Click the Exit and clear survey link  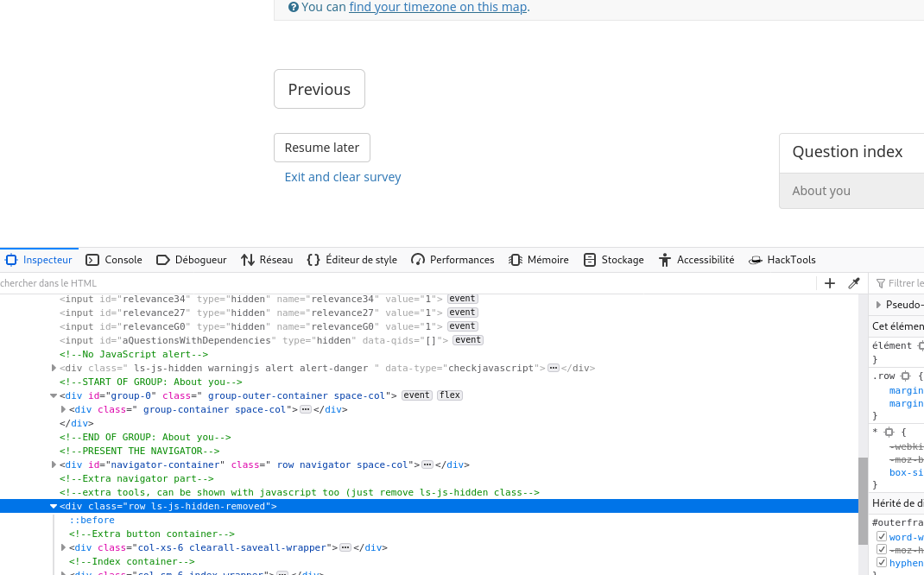tap(343, 177)
